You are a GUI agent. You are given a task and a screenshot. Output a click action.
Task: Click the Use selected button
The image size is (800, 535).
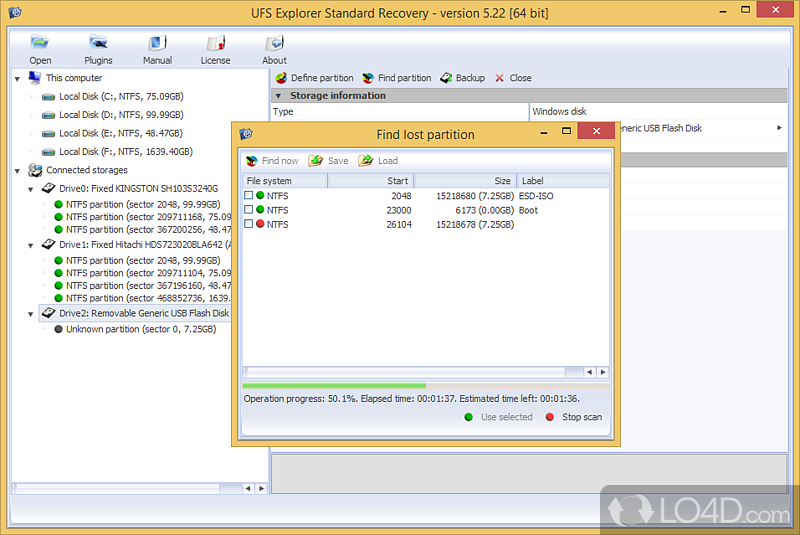pos(499,417)
